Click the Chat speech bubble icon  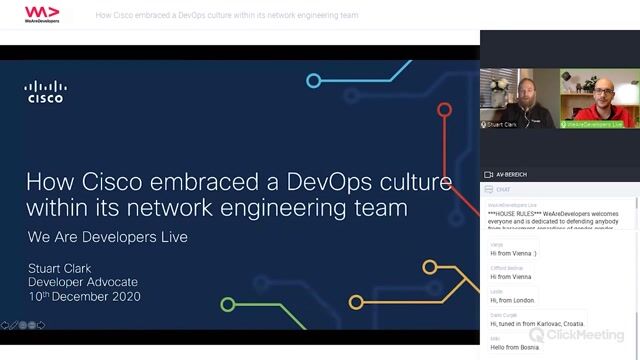click(489, 189)
